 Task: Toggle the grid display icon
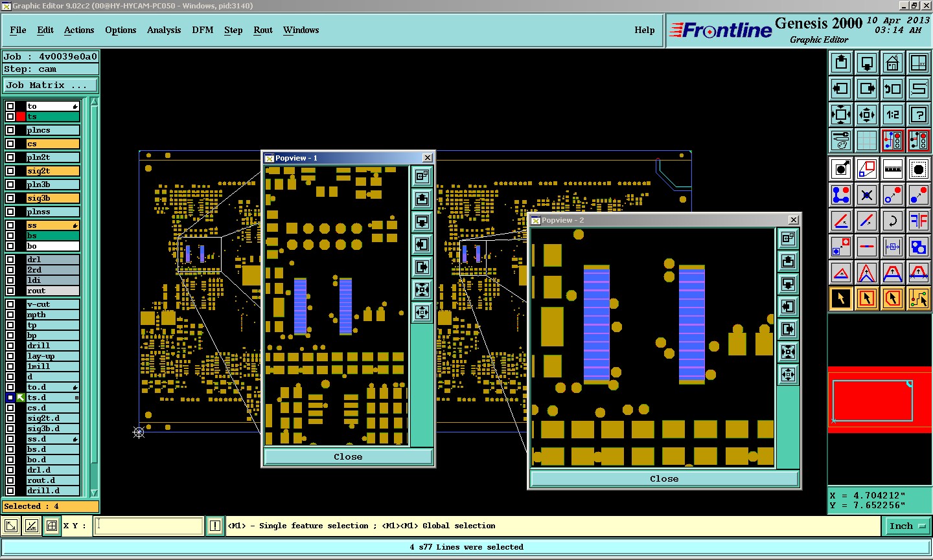pos(867,140)
